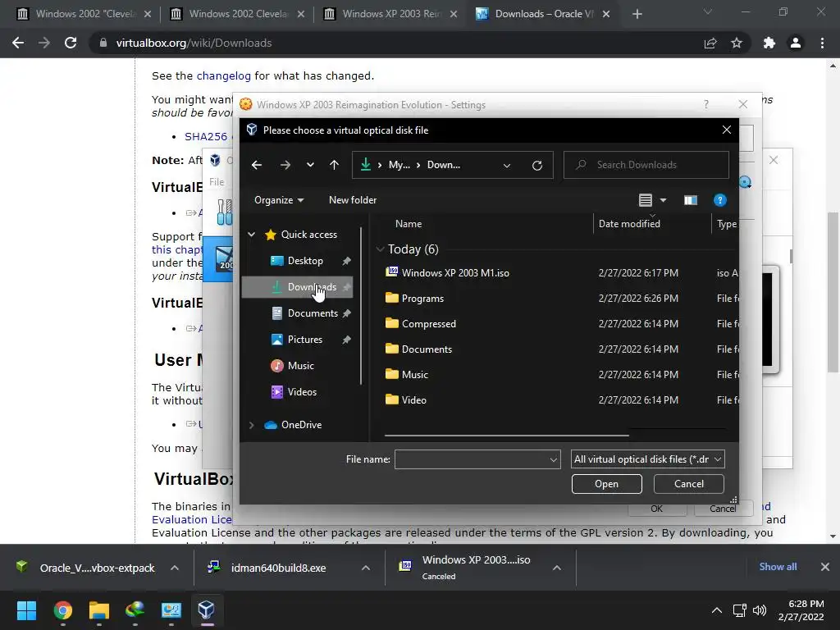Switch to first Windows 2002 Cleveland tab
Viewport: 840px width, 630px height.
[x=85, y=14]
